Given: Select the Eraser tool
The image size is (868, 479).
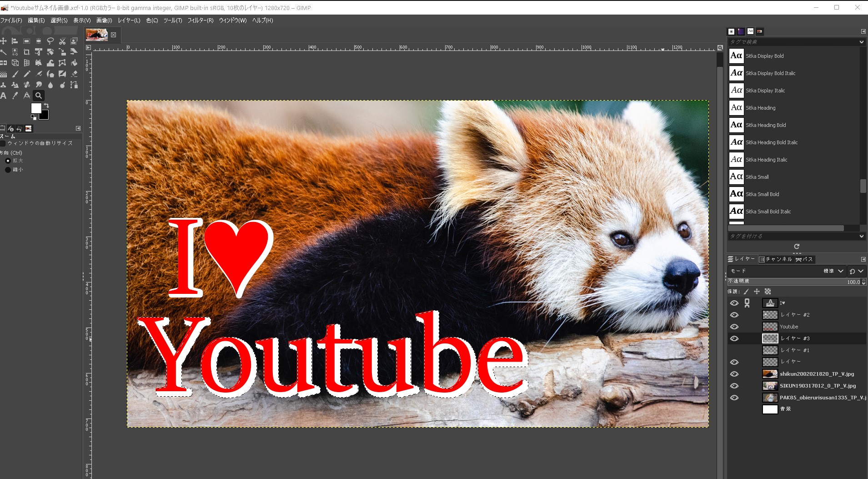Looking at the screenshot, I should 74,74.
